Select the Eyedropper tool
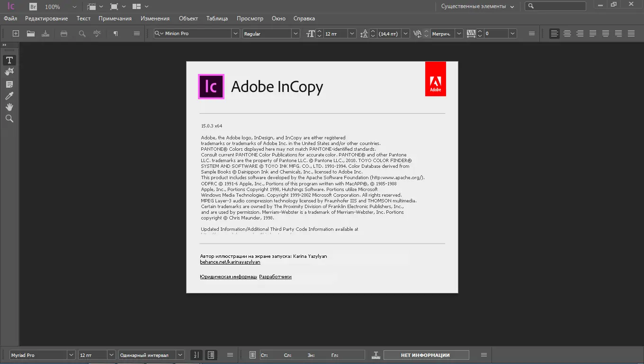This screenshot has width=644, height=364. [x=9, y=96]
